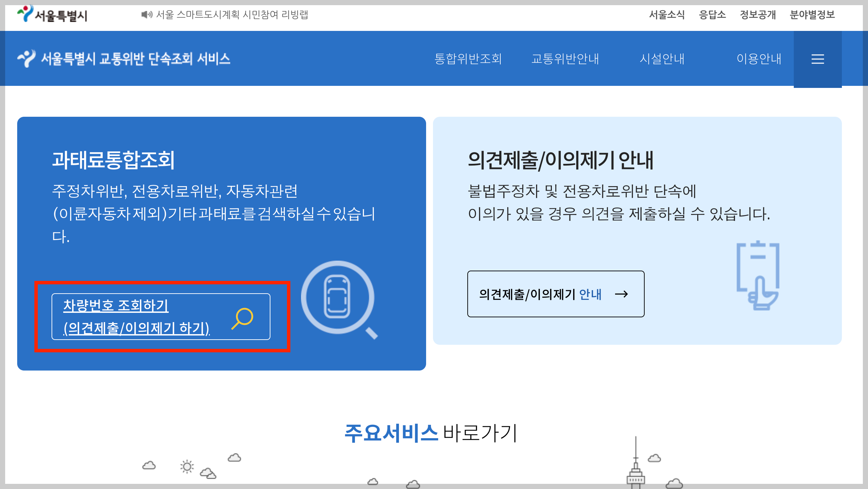Screen dimensions: 868x489
Task: Click the arrow icon in 의견제출/이의제기 안내 button
Action: click(x=621, y=294)
